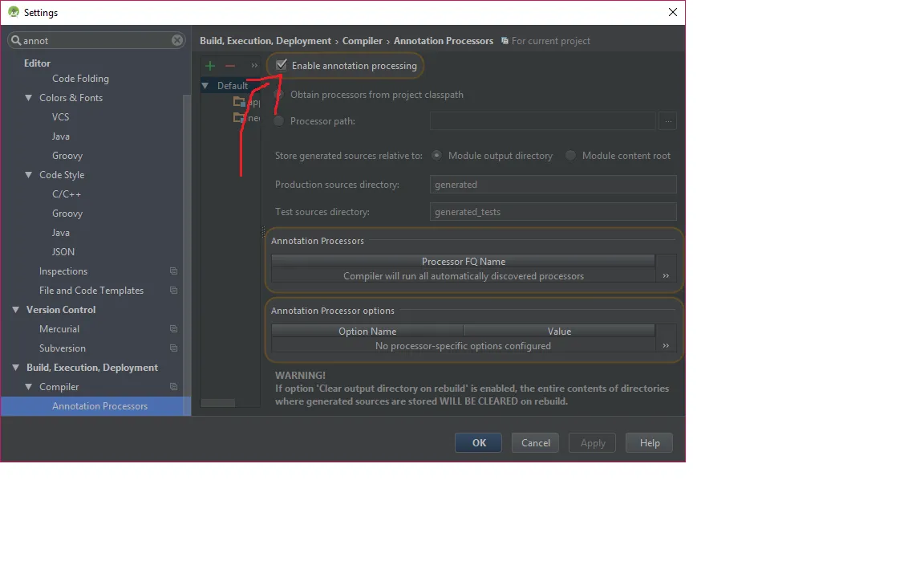Click the green plus add profile icon

[x=210, y=66]
